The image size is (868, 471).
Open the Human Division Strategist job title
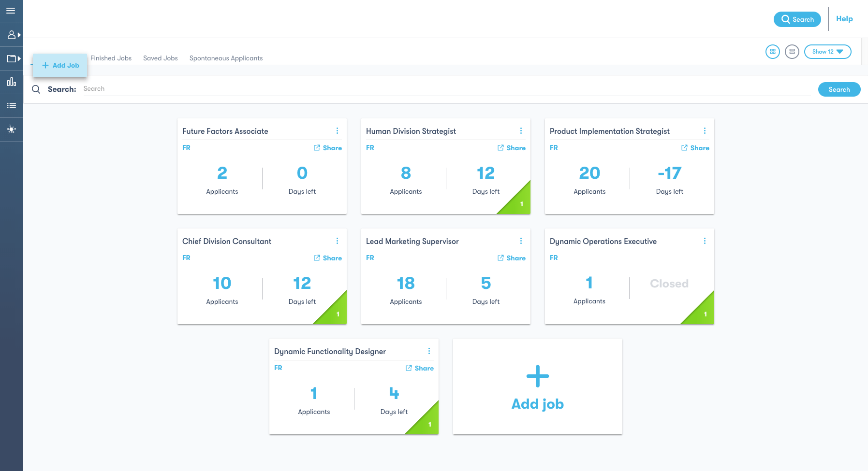[x=411, y=131]
